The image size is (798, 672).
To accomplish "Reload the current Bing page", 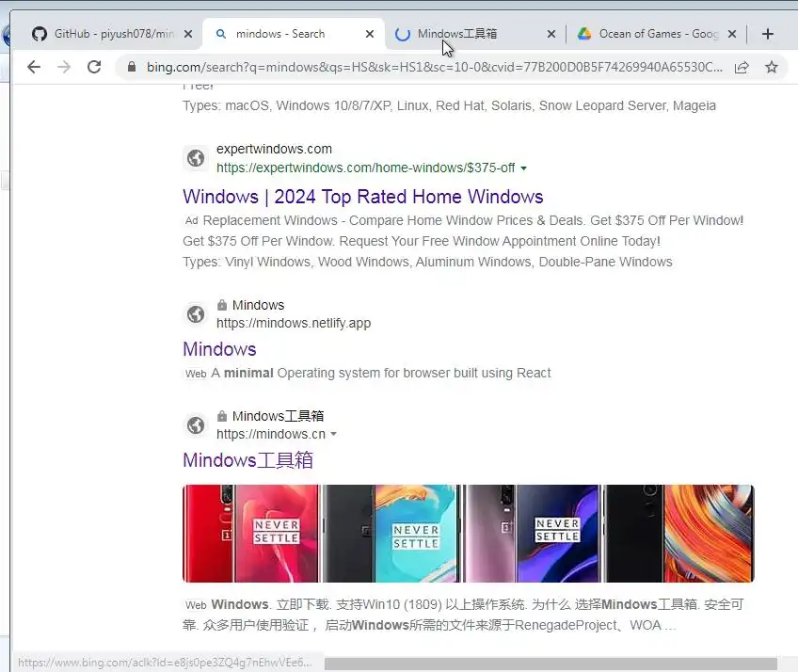I will [x=94, y=67].
